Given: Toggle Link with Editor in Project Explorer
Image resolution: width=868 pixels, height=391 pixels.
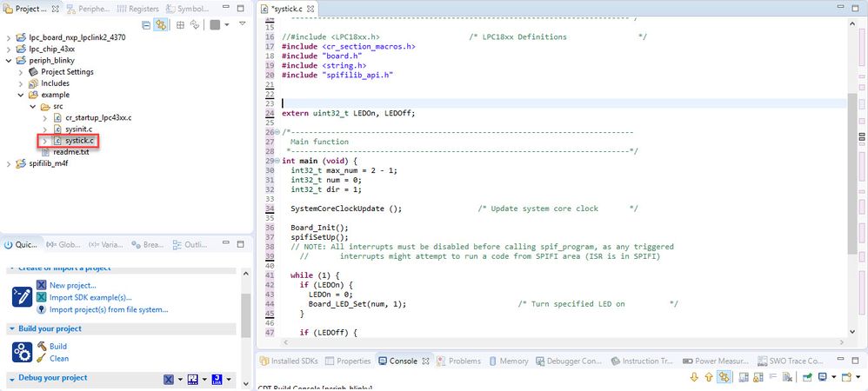Looking at the screenshot, I should tap(161, 25).
